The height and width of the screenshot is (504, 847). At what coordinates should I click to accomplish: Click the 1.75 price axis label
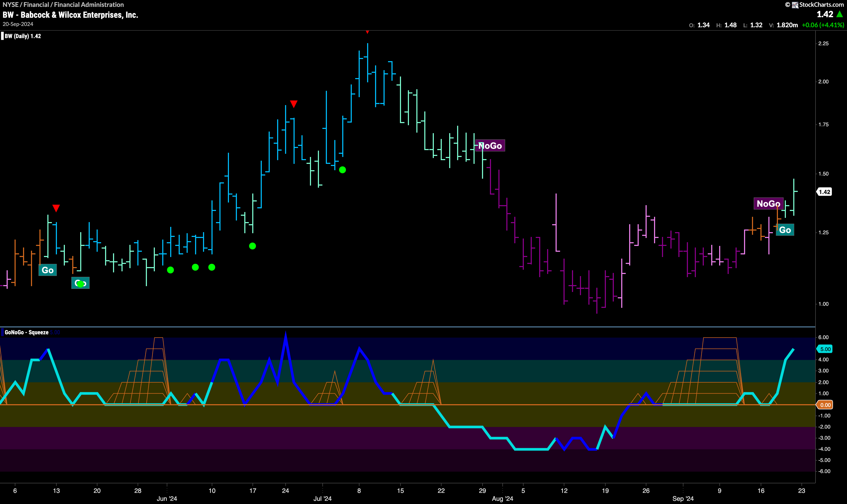pyautogui.click(x=823, y=125)
